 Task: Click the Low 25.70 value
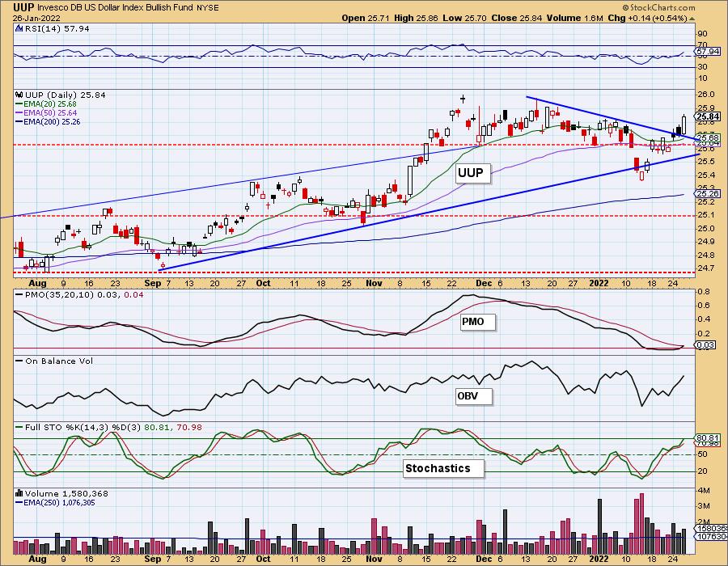pos(464,18)
